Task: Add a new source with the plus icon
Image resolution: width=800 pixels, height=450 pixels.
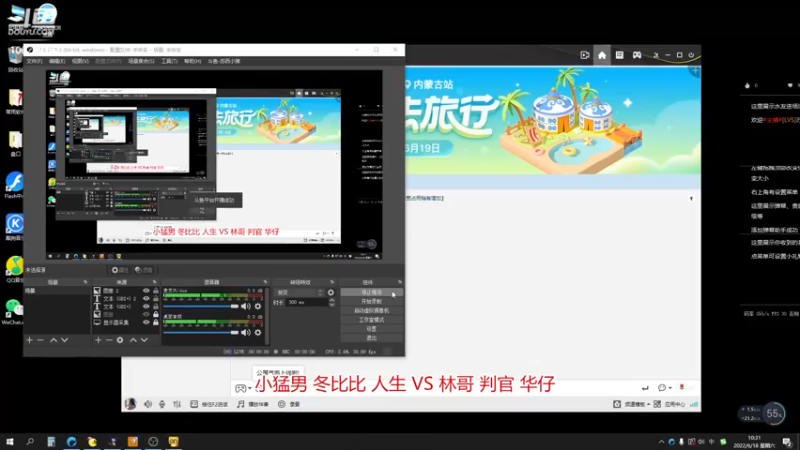Action: click(x=98, y=340)
